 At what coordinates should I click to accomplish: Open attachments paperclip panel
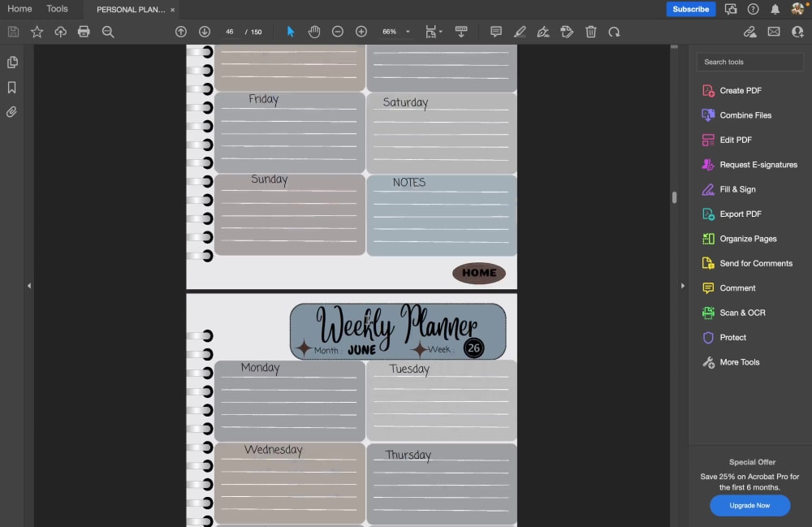tap(11, 112)
